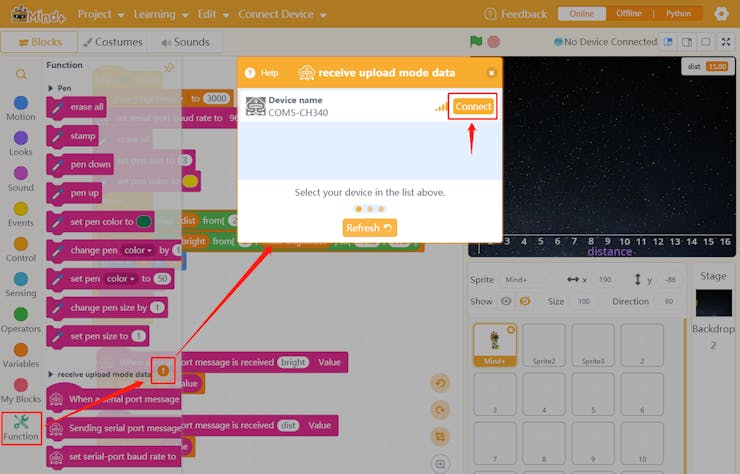740x474 pixels.
Task: Hide the sprite with crossed eye icon
Action: pos(525,301)
